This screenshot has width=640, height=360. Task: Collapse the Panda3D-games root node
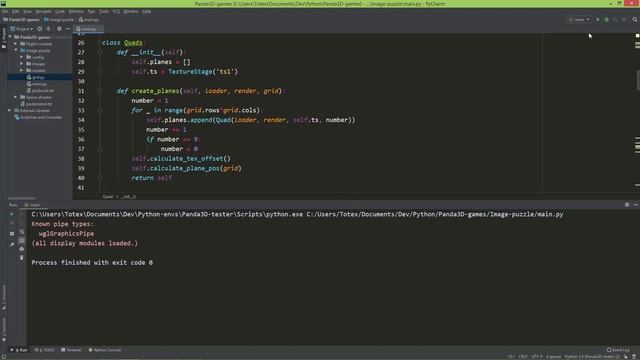pos(10,37)
